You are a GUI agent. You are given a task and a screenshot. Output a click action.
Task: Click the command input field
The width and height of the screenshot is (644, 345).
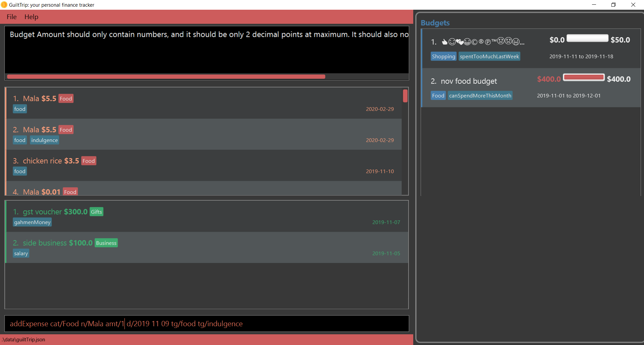click(207, 324)
